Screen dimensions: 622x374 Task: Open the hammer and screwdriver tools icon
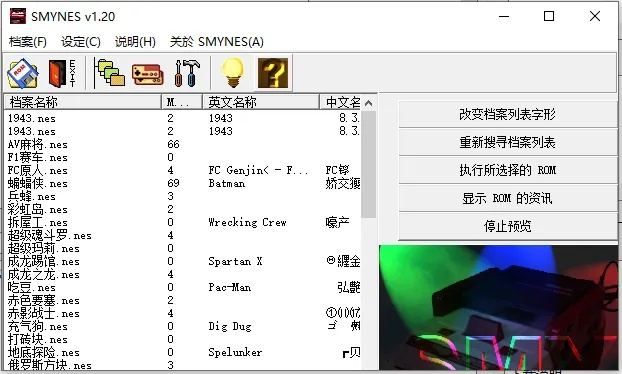pos(186,73)
